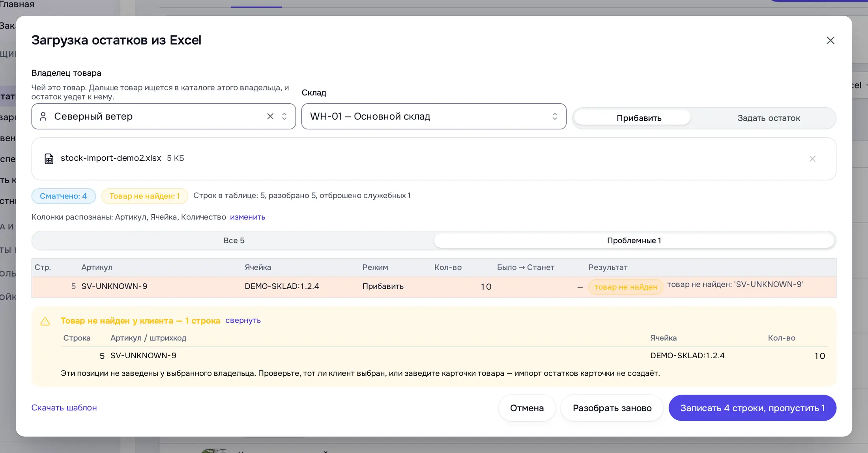Click изменить link for recognized columns
868x453 pixels.
coord(247,217)
